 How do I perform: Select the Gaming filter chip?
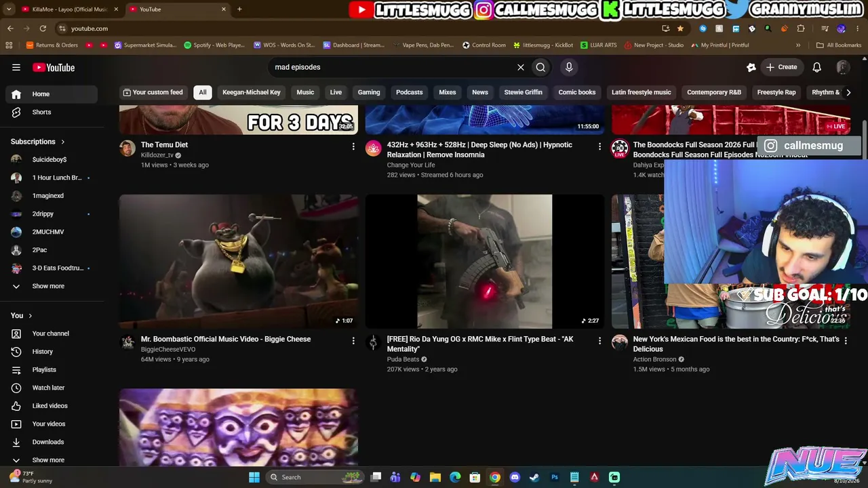[x=369, y=92]
